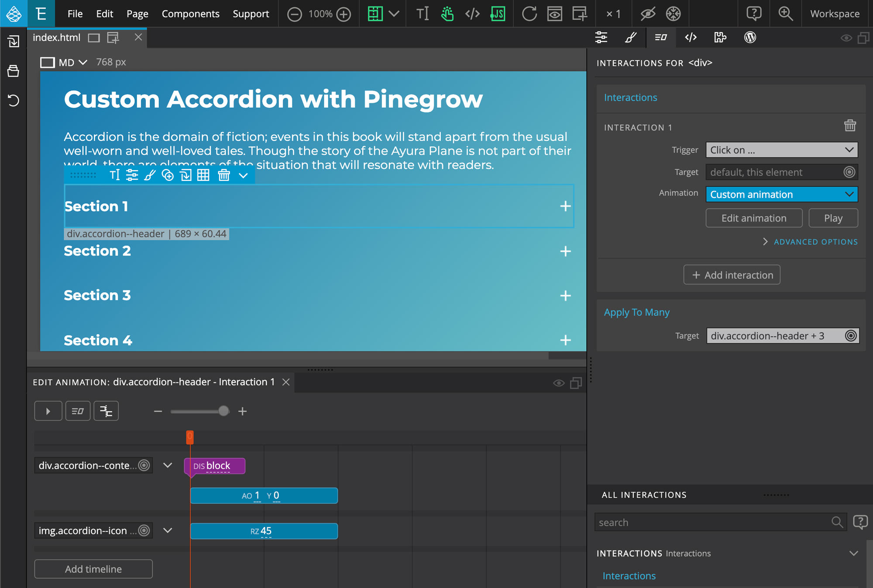Viewport: 873px width, 588px height.
Task: Click the plus icon on Section 2
Action: [565, 251]
